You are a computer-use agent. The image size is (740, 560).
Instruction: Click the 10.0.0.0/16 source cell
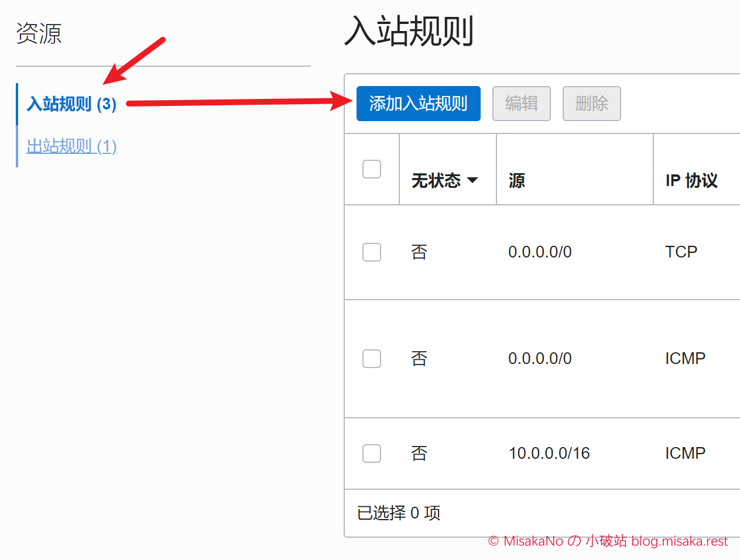click(x=549, y=454)
